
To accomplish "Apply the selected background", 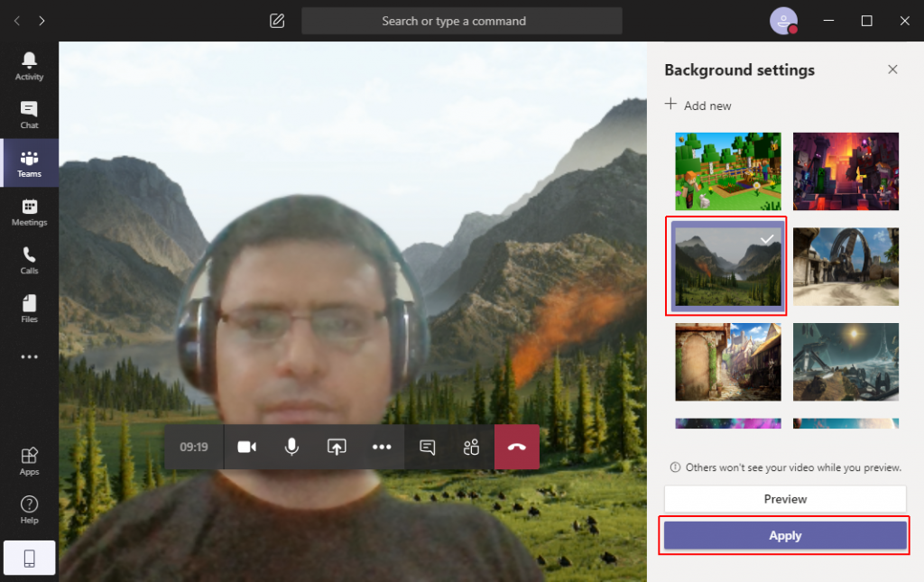I will [784, 535].
